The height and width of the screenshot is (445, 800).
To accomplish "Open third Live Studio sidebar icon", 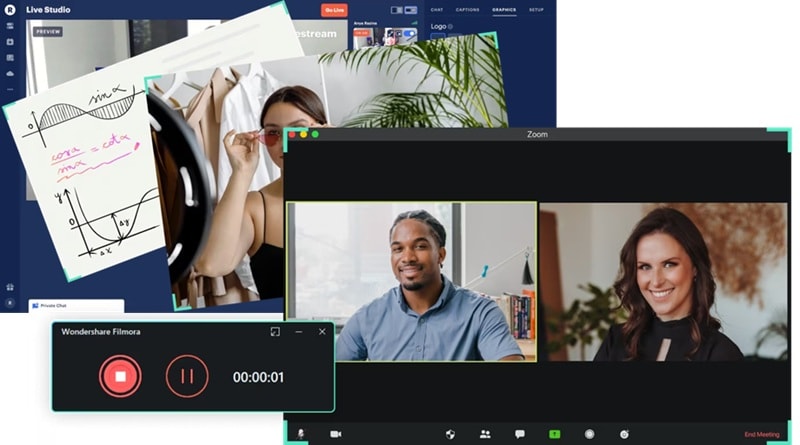I will point(10,58).
